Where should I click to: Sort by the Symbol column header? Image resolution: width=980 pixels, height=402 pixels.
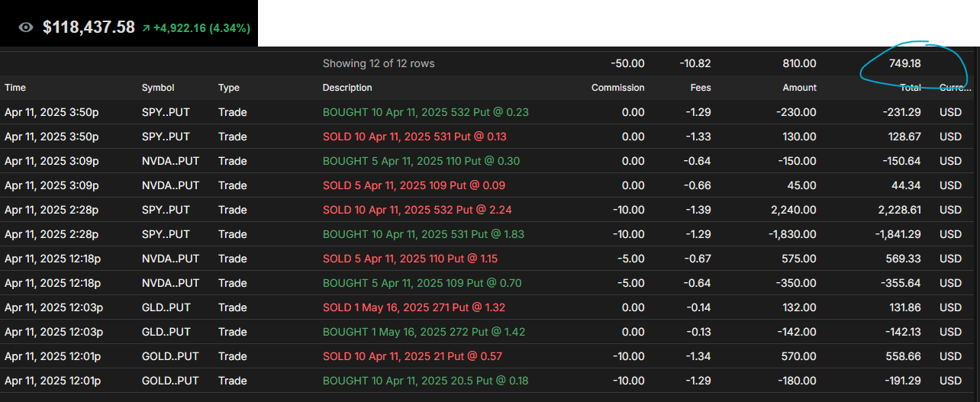point(158,88)
